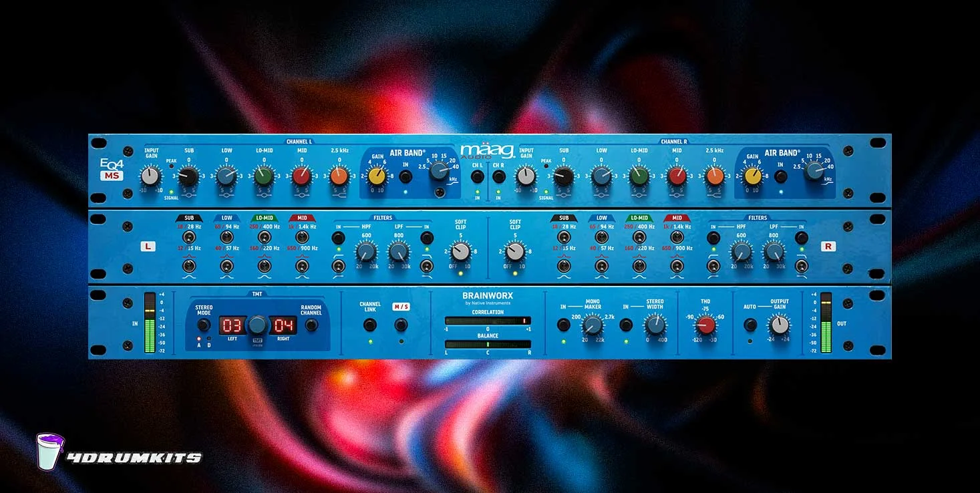Viewport: 980px width, 493px height.
Task: Adjust the HPF frequency knob on L panel
Action: (x=365, y=252)
